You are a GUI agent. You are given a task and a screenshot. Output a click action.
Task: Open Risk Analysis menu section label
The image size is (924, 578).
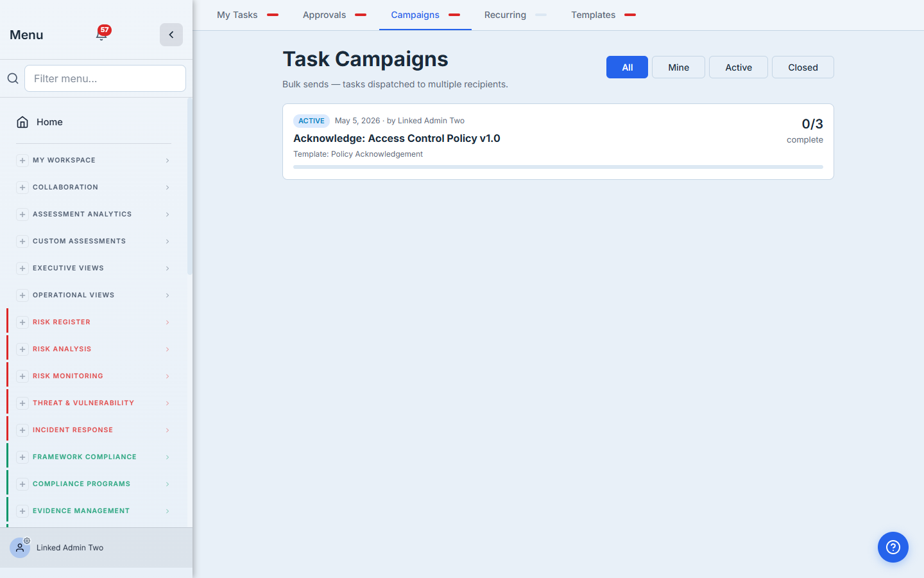coord(62,349)
